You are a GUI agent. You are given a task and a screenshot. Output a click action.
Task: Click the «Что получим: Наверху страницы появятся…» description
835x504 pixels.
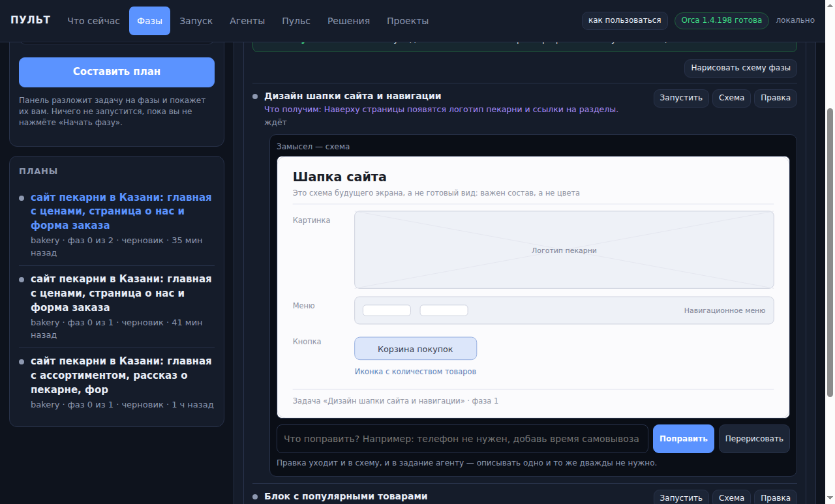(x=441, y=110)
